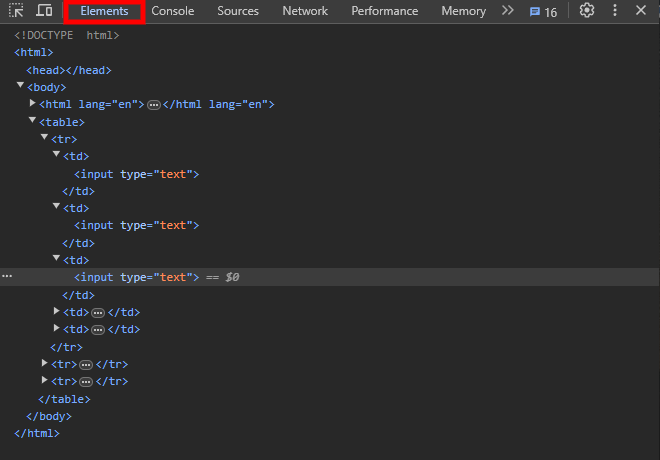Show more tabs with the double chevron

click(x=508, y=11)
